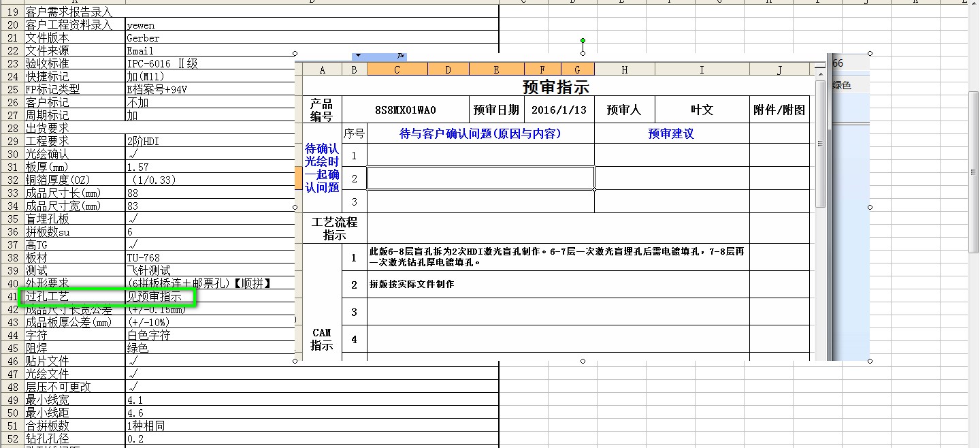
Task: Click the 工艺流程指示 label cell
Action: tap(334, 228)
